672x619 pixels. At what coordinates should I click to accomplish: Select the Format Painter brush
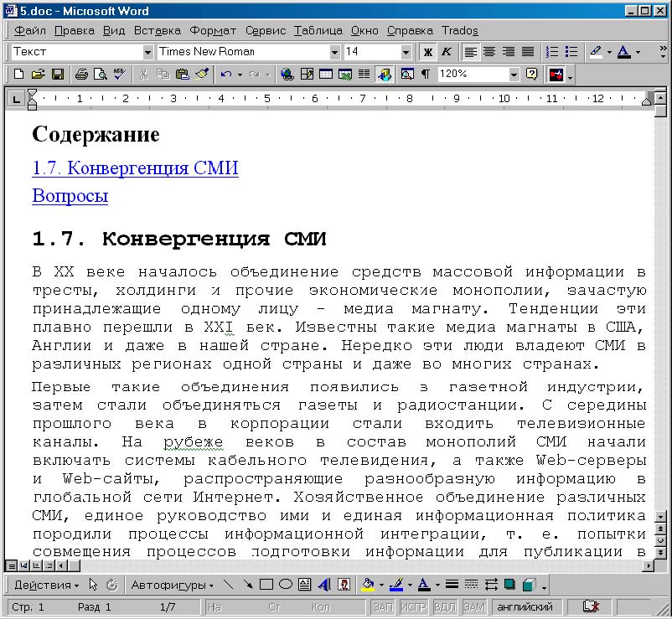pos(202,74)
